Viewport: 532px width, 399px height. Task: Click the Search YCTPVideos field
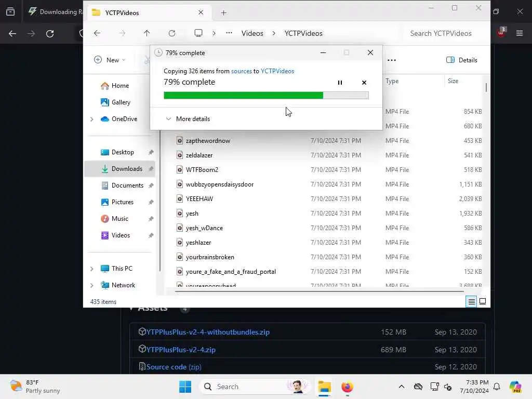pos(445,33)
